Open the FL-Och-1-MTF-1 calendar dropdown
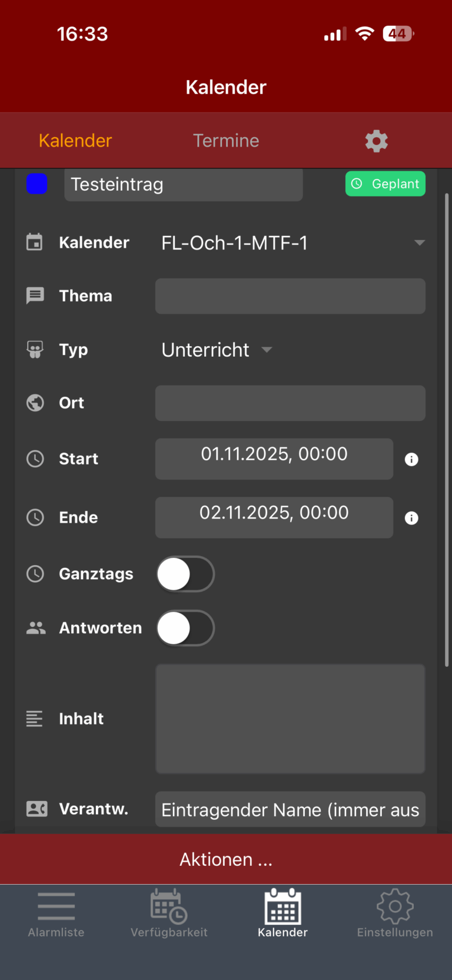Screen dimensions: 452x980 tap(293, 242)
